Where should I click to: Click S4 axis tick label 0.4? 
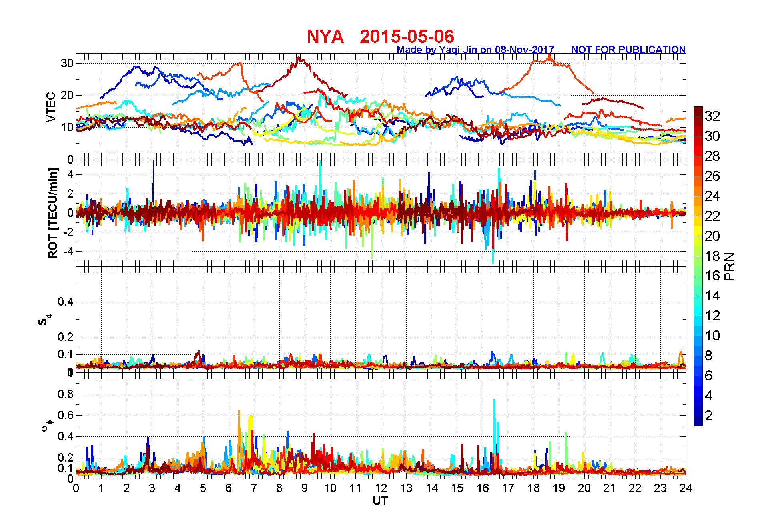tap(66, 302)
